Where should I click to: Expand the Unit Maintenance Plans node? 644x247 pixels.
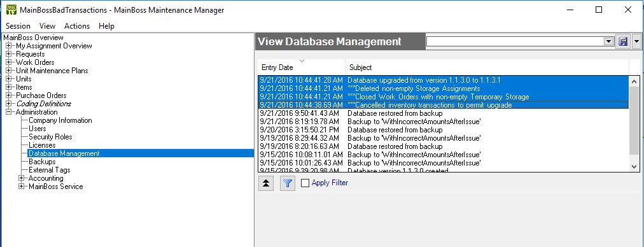[x=9, y=70]
